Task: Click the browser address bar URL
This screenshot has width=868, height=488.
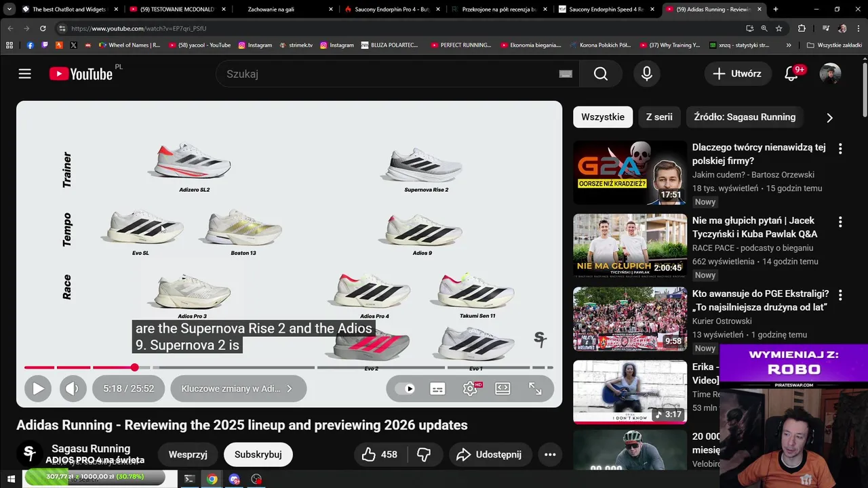Action: coord(138,28)
